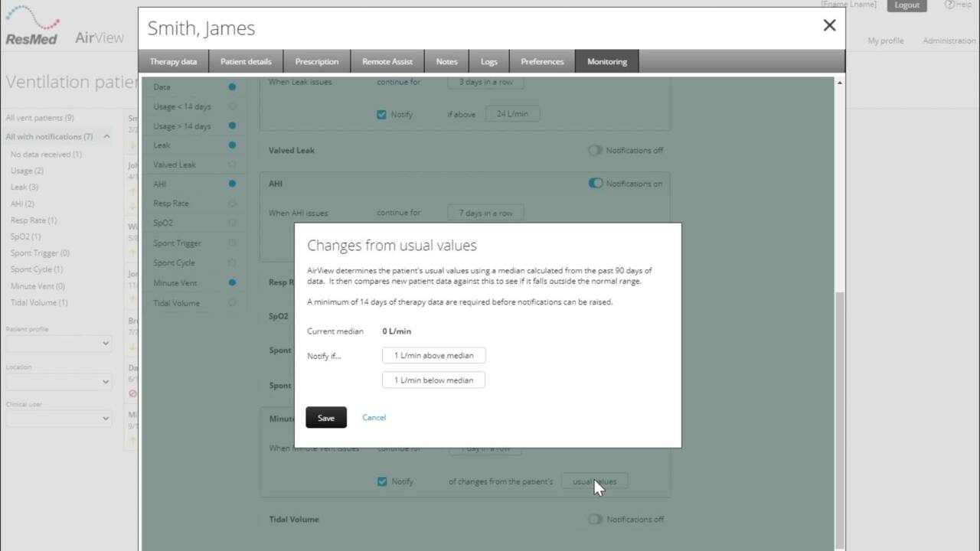Click the blue status dot beside AHI
The height and width of the screenshot is (551, 980).
(232, 184)
